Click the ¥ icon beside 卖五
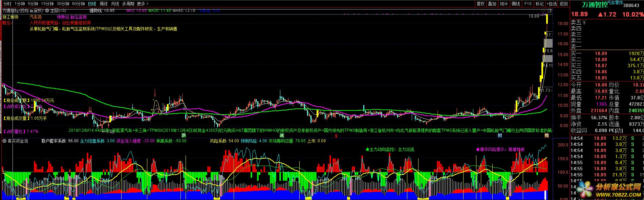 [584, 23]
